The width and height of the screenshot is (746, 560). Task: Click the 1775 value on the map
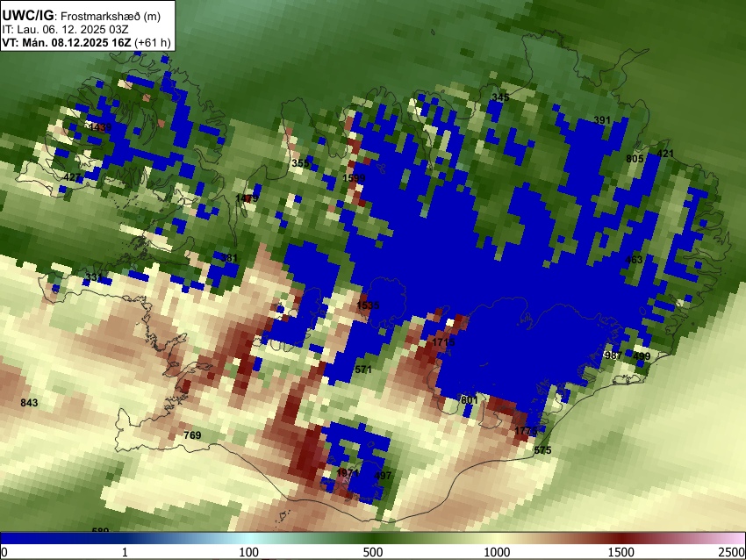click(526, 431)
